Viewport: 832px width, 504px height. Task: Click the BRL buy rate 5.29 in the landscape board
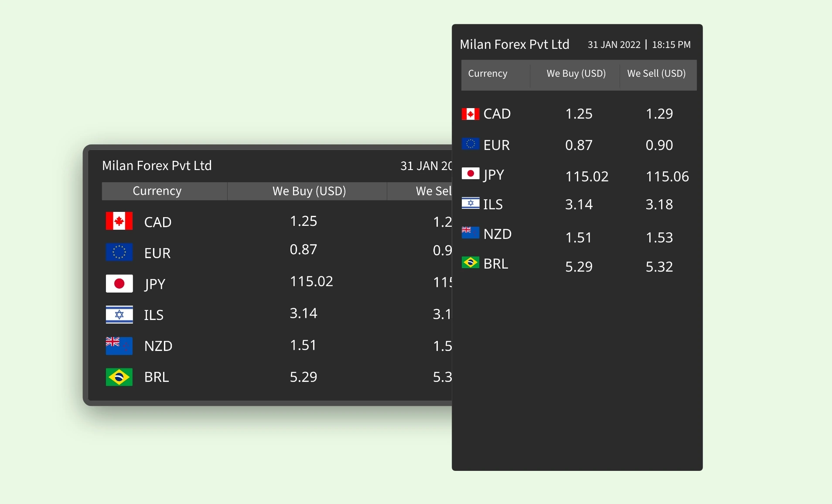click(x=303, y=377)
